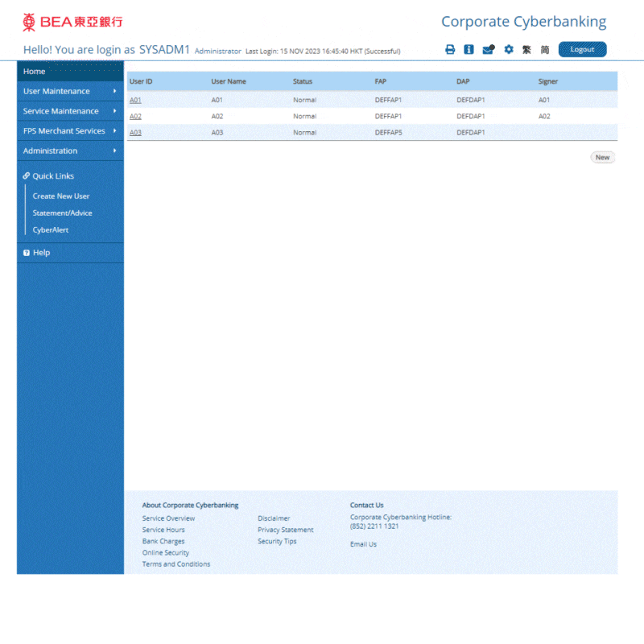Open the Disclaimer footer link

tap(274, 518)
